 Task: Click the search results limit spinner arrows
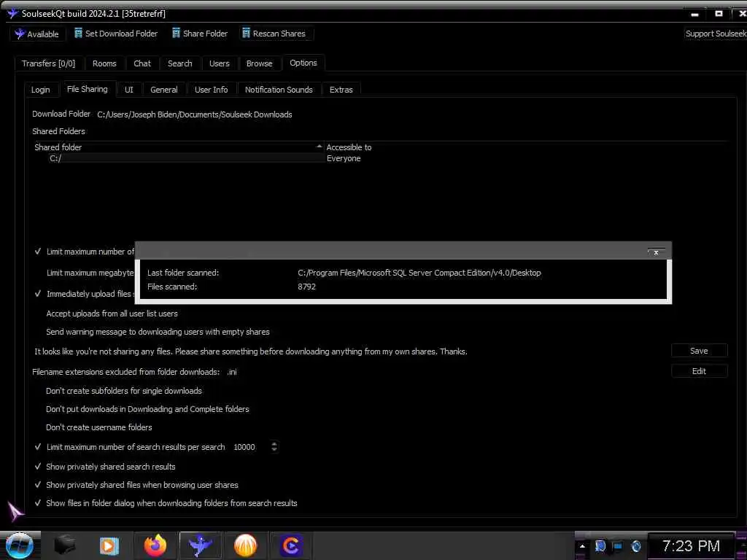pyautogui.click(x=274, y=447)
